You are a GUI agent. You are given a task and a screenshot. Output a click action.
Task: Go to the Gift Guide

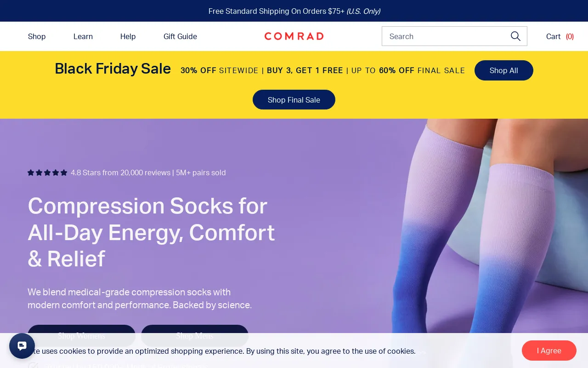tap(180, 36)
